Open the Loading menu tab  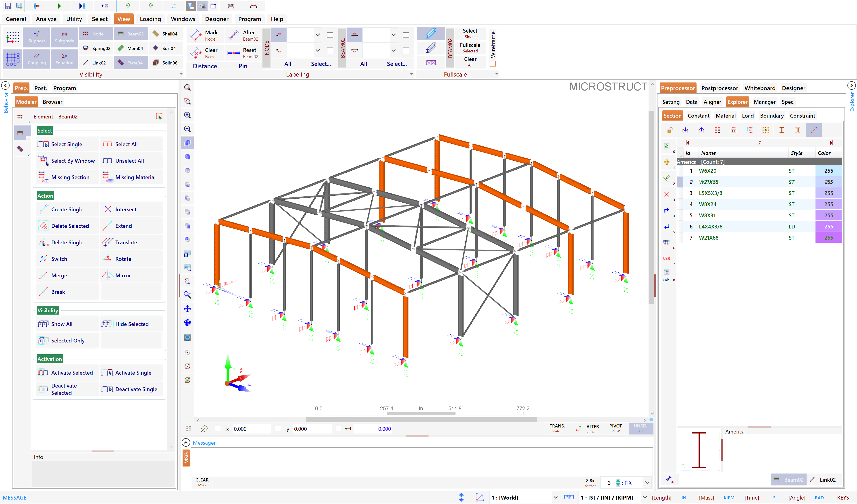coord(150,19)
